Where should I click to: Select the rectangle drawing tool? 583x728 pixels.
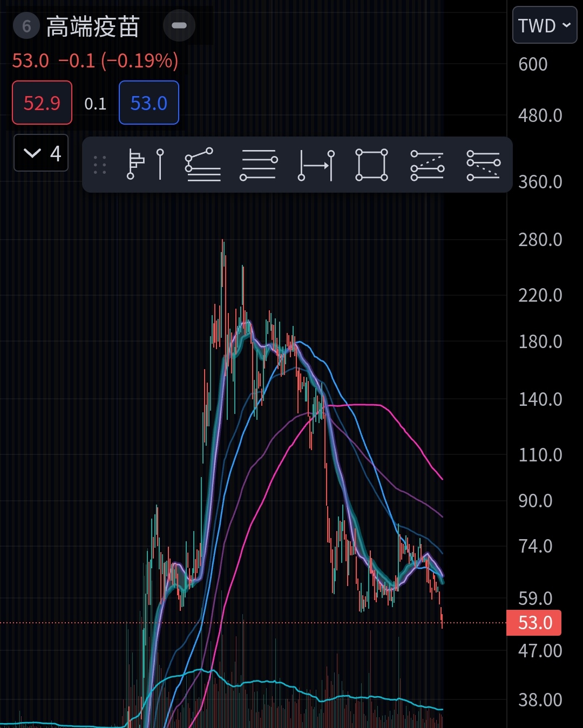point(371,165)
